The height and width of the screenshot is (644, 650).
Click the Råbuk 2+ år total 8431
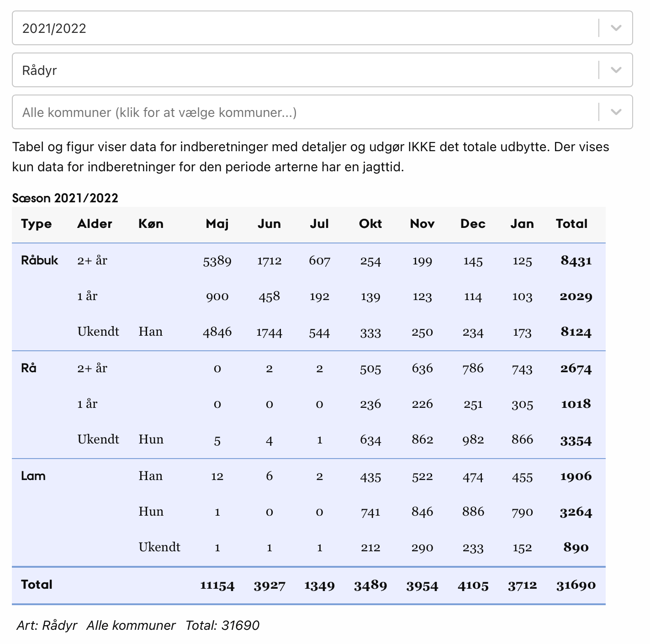576,261
